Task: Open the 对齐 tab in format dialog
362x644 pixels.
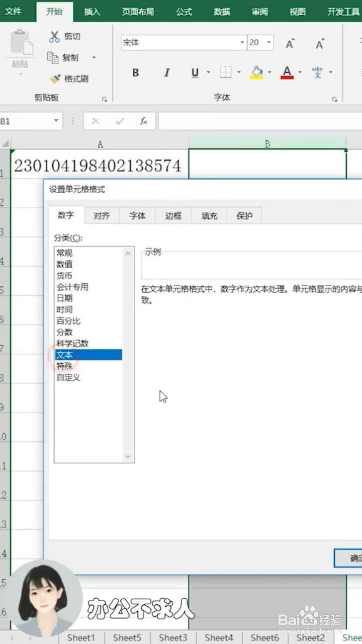Action: (102, 216)
